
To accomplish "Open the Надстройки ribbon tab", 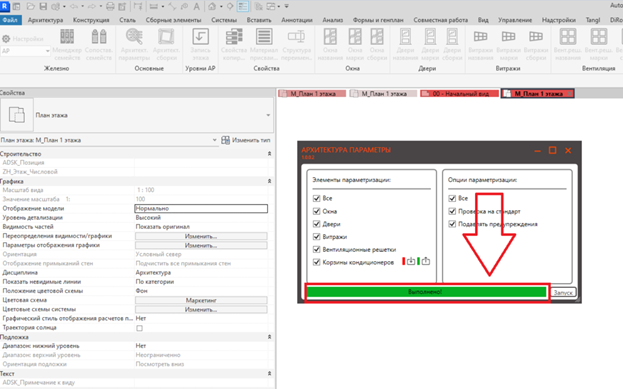I will pos(559,20).
